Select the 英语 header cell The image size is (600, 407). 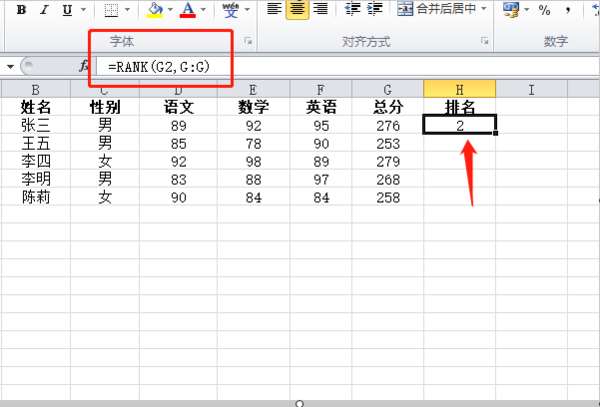pyautogui.click(x=321, y=107)
